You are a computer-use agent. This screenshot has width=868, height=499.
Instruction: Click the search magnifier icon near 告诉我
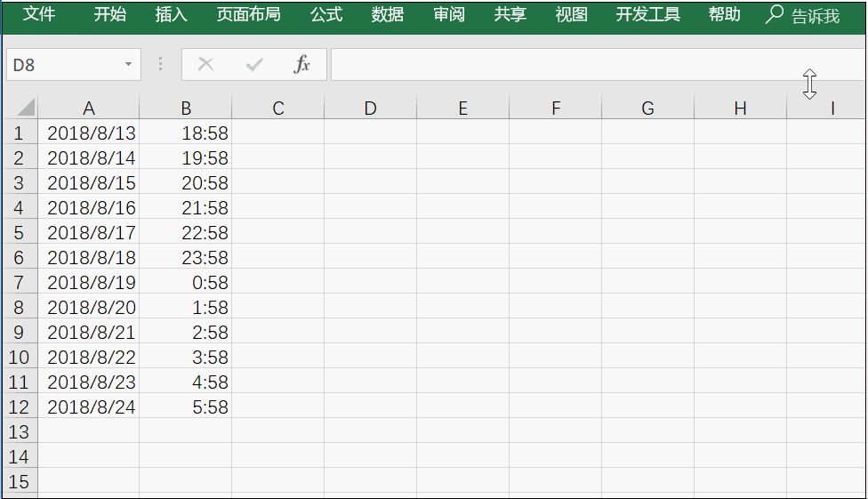point(774,14)
